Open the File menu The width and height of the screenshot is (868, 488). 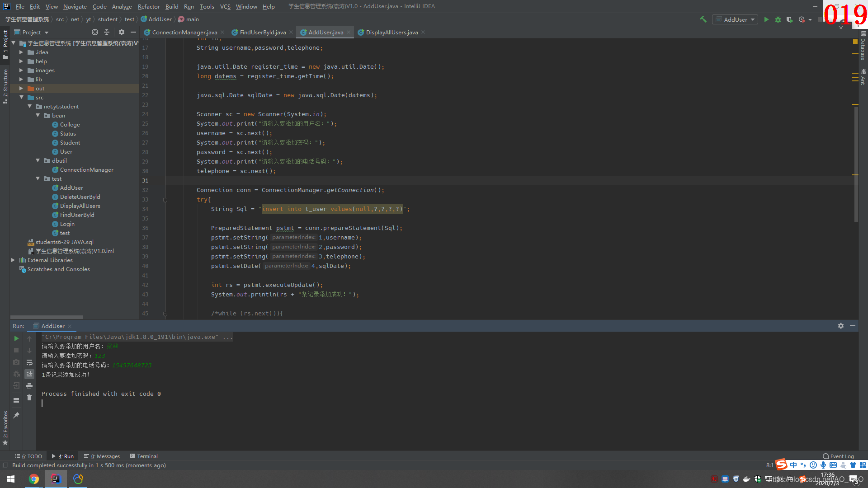(x=20, y=6)
